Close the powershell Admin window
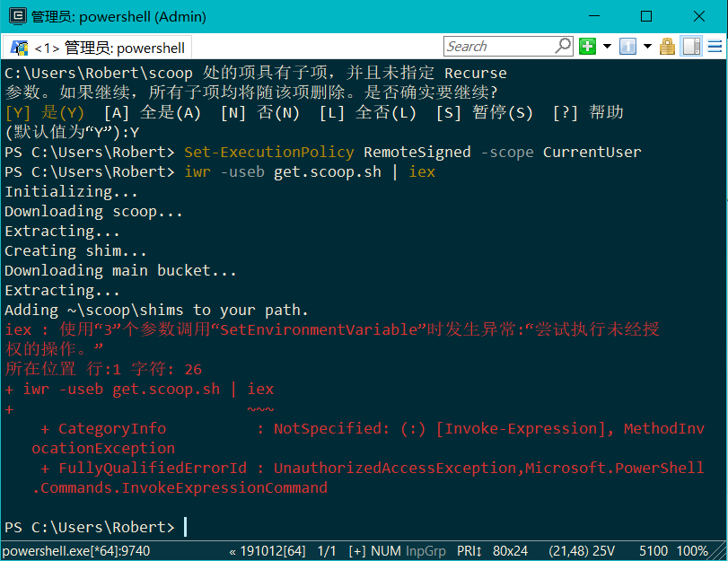This screenshot has height=561, width=728. [x=698, y=16]
